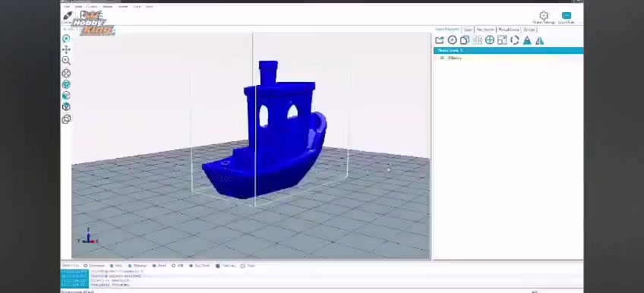Switch to isometric cube view
This screenshot has height=293, width=644.
tap(66, 84)
